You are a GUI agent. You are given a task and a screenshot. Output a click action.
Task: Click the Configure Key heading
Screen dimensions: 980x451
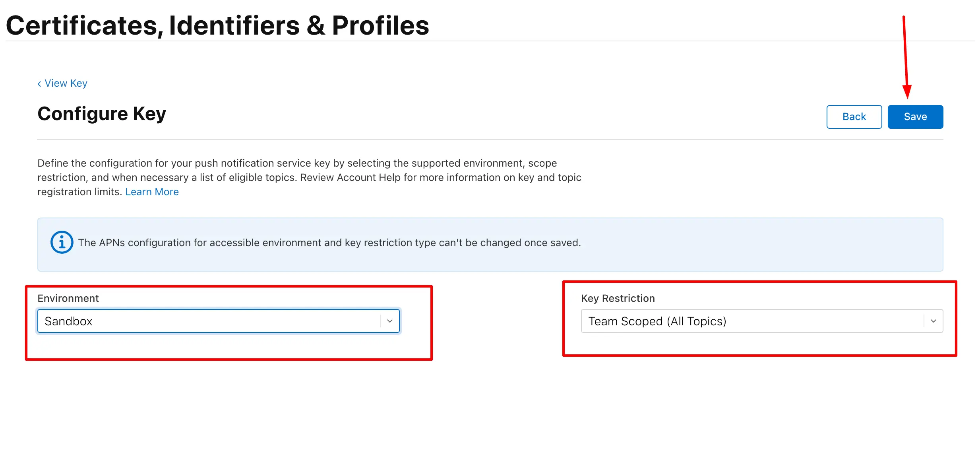tap(101, 113)
